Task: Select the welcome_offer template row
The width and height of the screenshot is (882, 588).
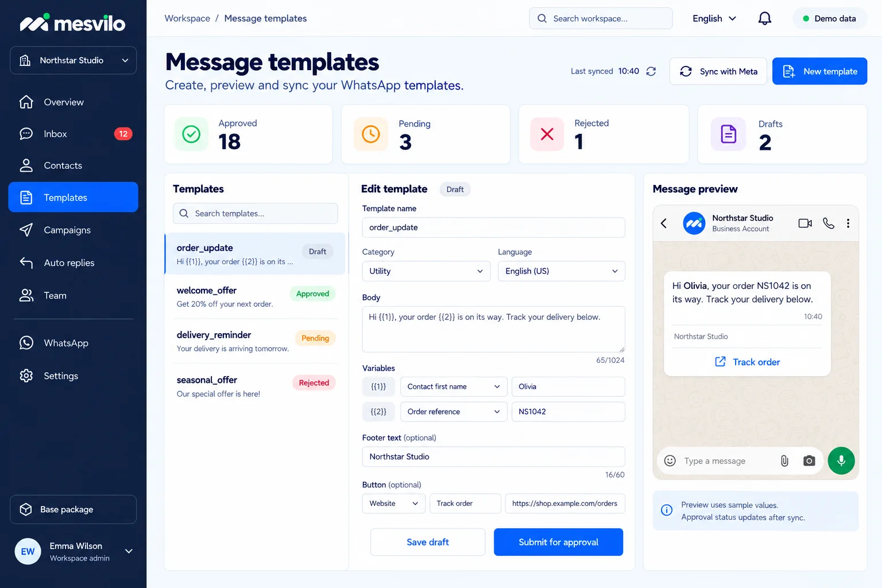Action: pyautogui.click(x=256, y=297)
